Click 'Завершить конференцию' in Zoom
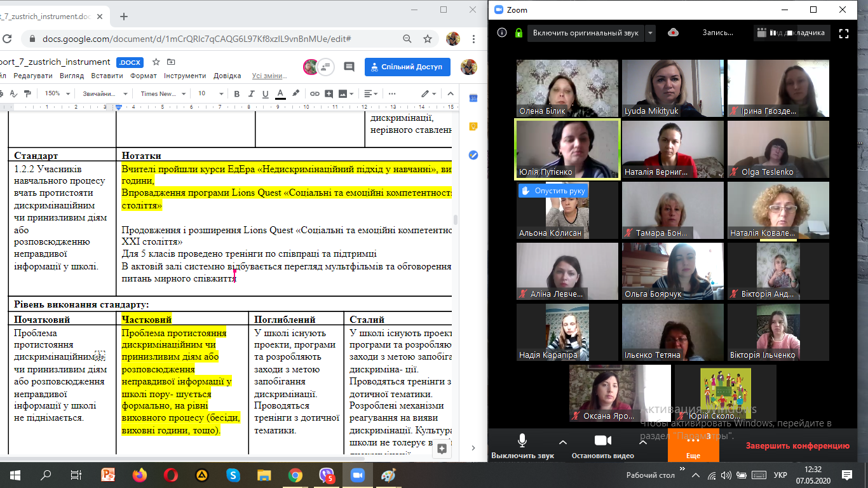 pyautogui.click(x=797, y=446)
